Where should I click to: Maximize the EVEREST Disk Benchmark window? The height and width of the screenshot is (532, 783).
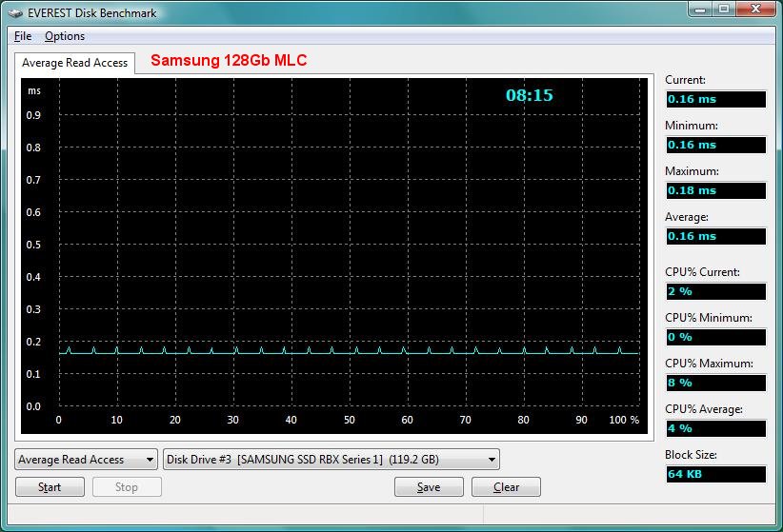724,9
